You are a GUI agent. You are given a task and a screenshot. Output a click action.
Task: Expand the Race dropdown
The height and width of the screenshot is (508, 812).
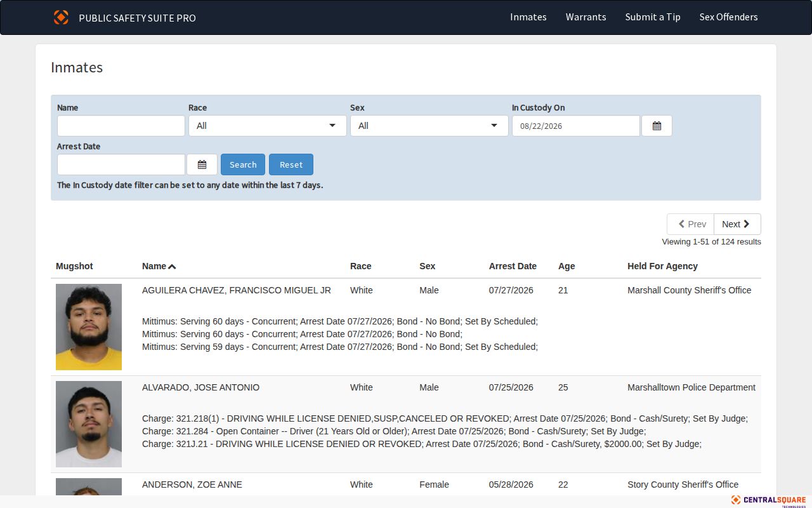pyautogui.click(x=268, y=126)
